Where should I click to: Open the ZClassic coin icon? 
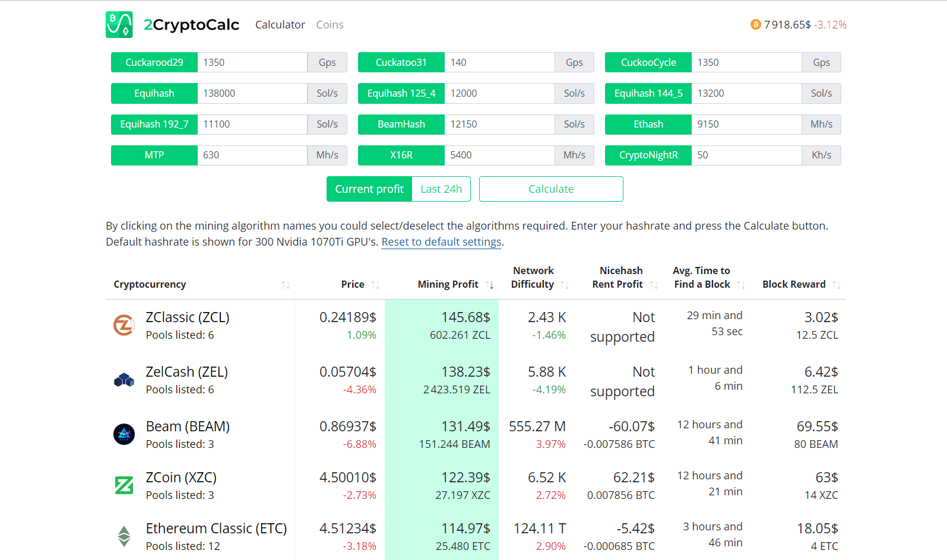point(124,325)
